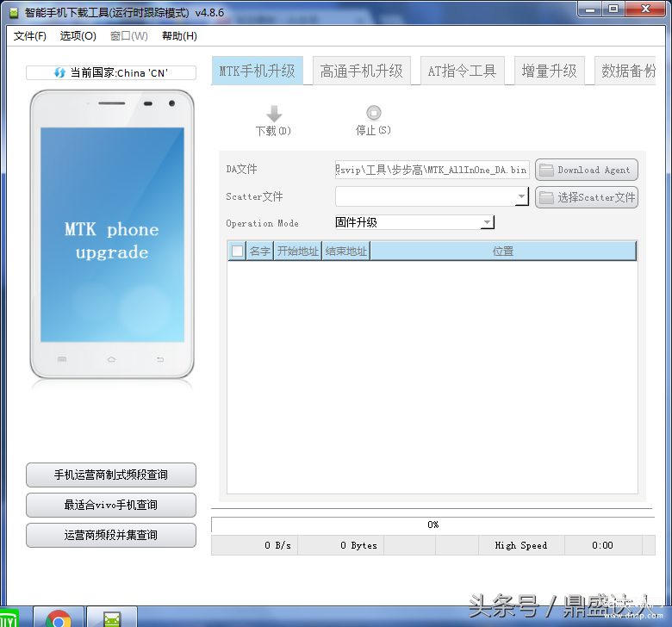This screenshot has height=627, width=672.
Task: Click the 0% progress bar
Action: point(432,525)
